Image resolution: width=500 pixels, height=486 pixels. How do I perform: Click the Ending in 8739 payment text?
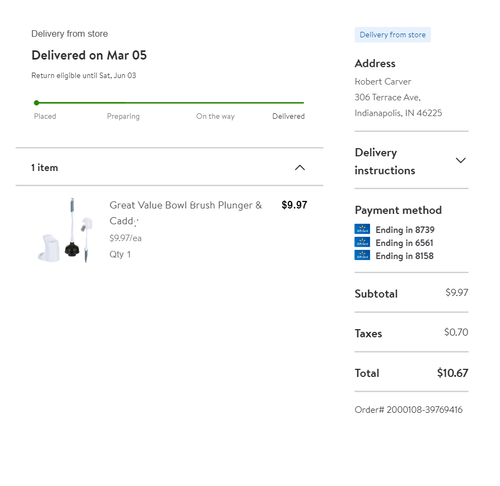(x=405, y=230)
